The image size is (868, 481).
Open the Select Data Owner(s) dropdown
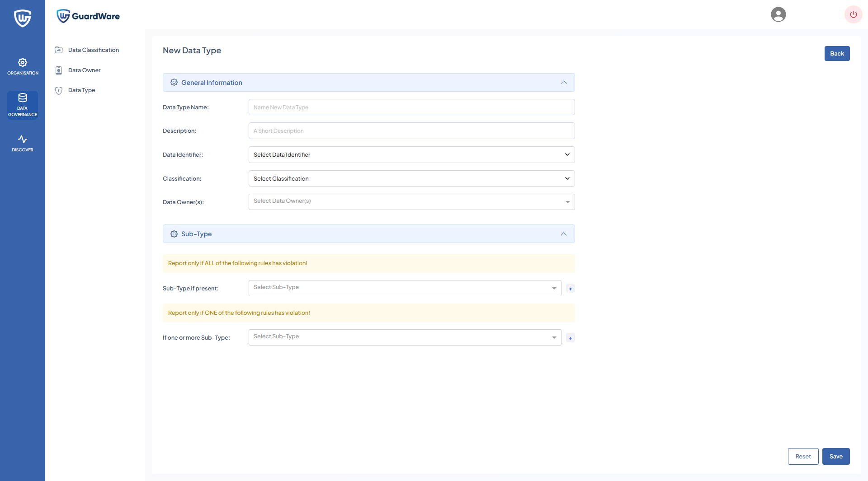click(411, 202)
